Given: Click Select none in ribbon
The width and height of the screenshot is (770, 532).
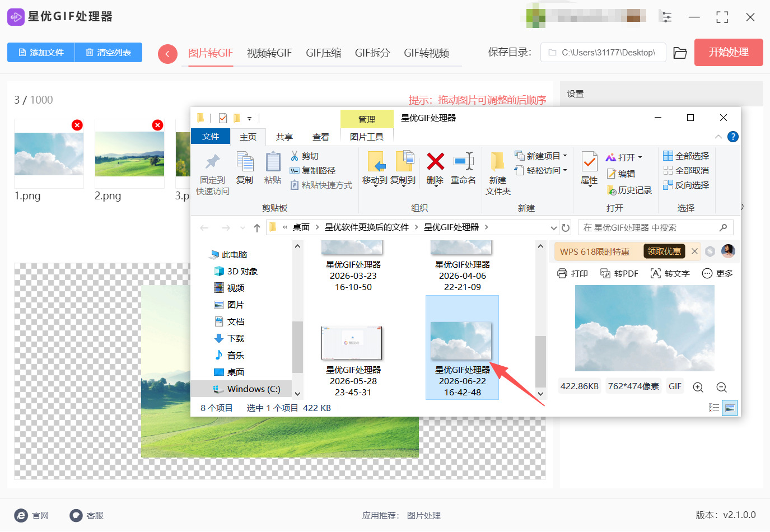Looking at the screenshot, I should point(686,170).
